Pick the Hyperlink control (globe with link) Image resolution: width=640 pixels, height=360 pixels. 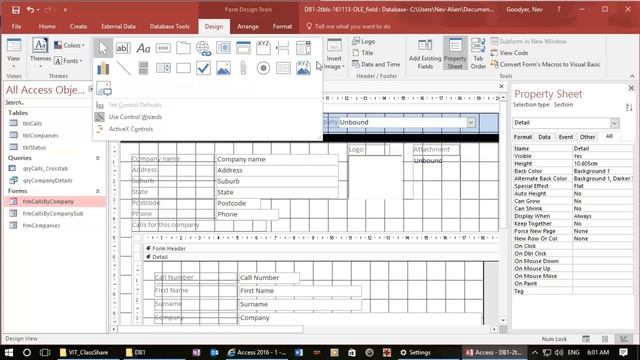[203, 48]
